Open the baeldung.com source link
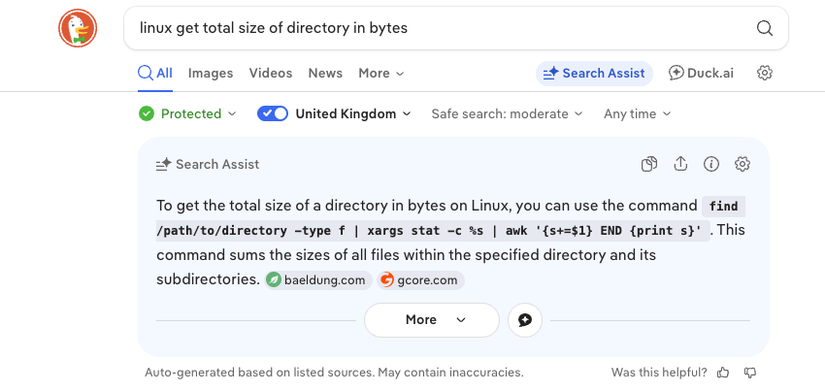825x388 pixels. click(x=318, y=280)
